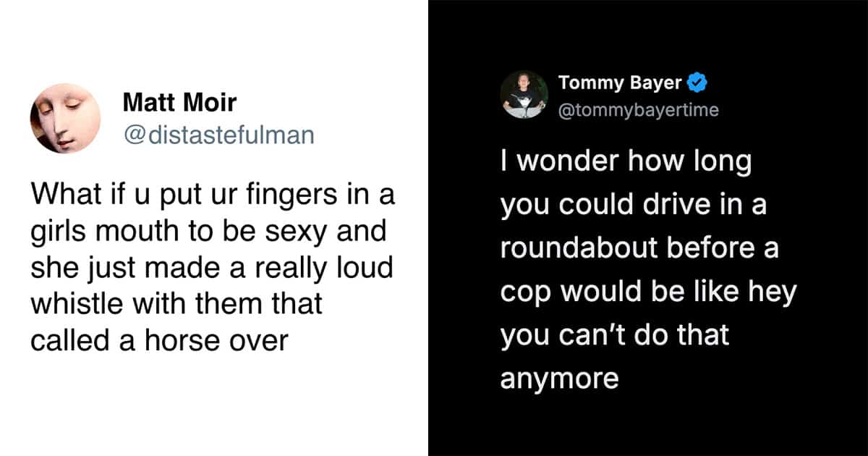This screenshot has height=456, width=868.
Task: Click the blue verified badge
Action: (697, 83)
